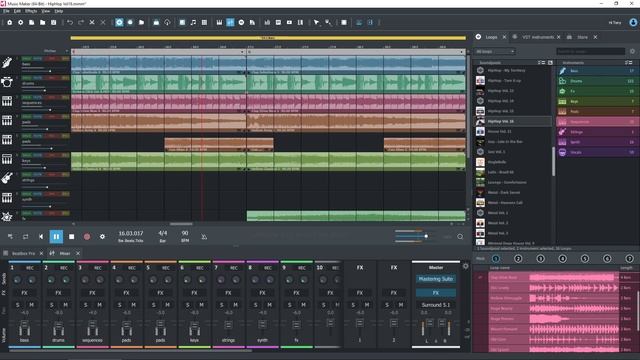
Task: Mute mixer channel 8 synth
Action: (269, 305)
